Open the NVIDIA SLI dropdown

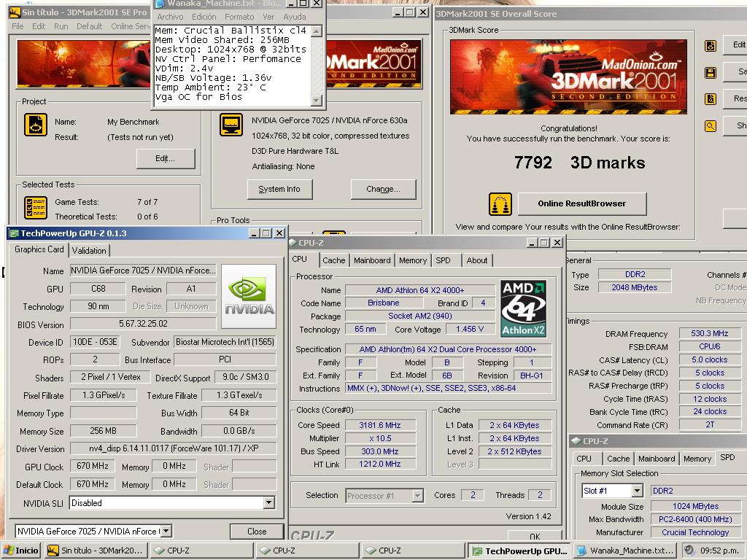[268, 502]
